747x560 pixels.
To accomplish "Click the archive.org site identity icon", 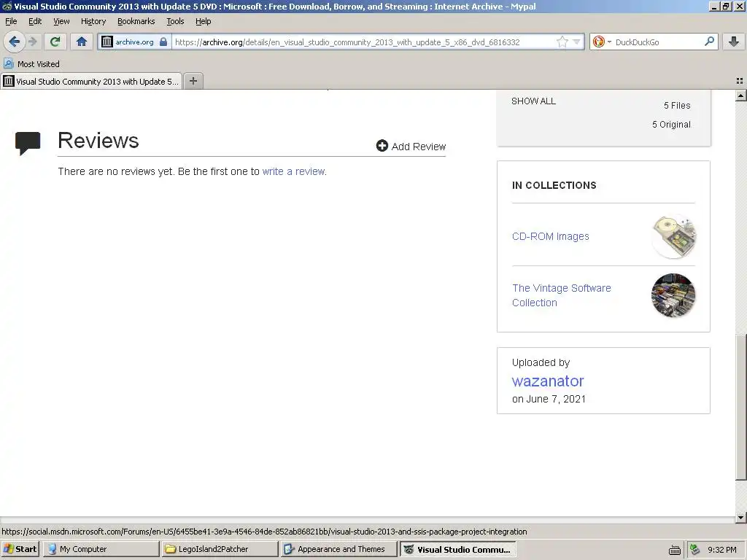I will pos(107,42).
